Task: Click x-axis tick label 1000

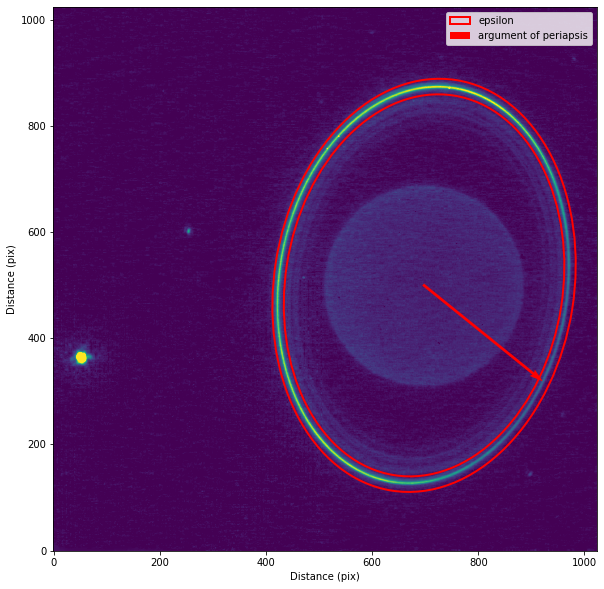Action: tap(584, 562)
